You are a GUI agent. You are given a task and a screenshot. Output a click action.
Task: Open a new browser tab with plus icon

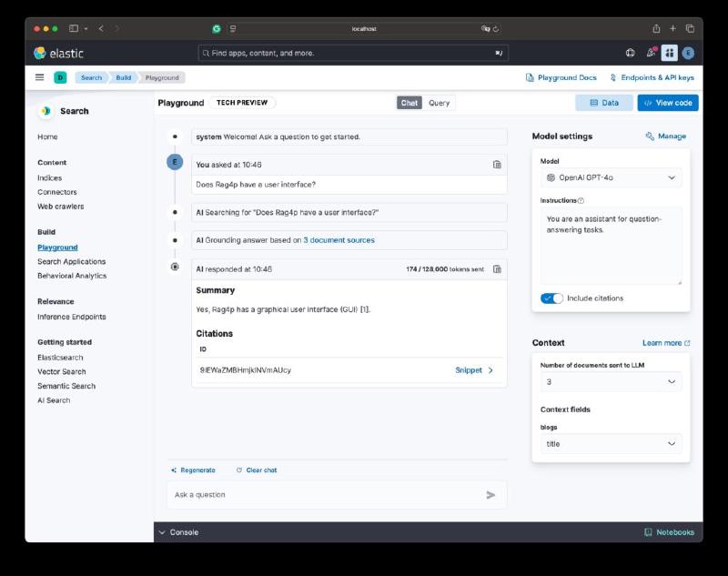[672, 28]
